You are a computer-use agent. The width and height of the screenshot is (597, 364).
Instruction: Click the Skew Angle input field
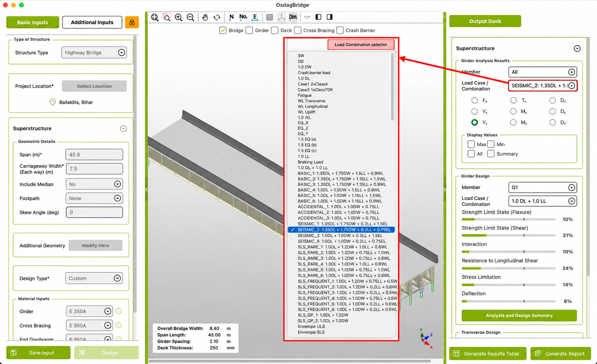click(94, 212)
